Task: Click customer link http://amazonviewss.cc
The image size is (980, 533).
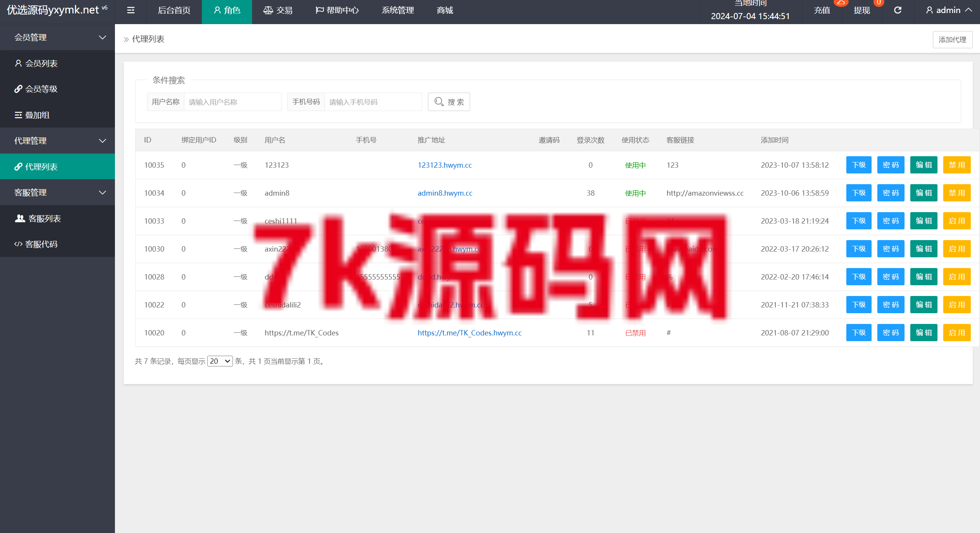Action: (x=705, y=193)
